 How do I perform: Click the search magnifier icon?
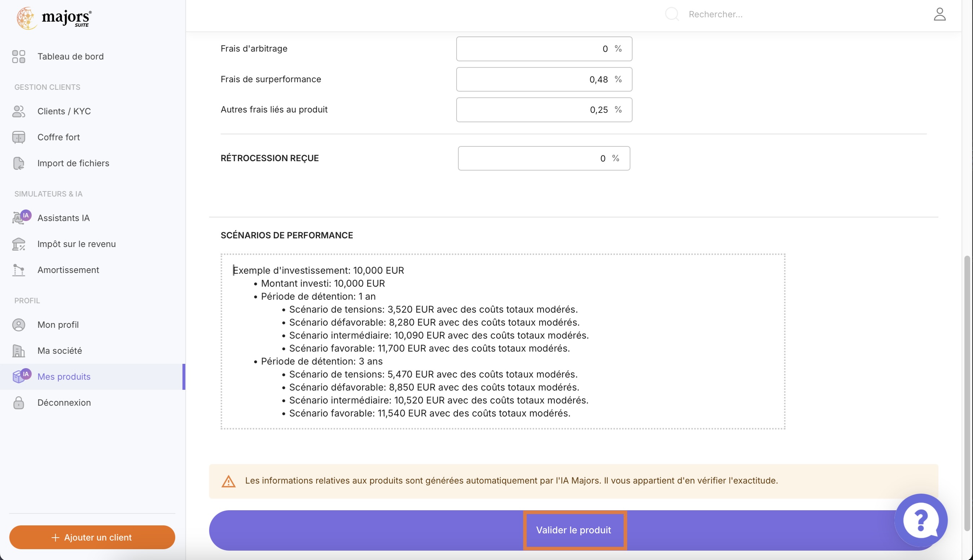[672, 14]
